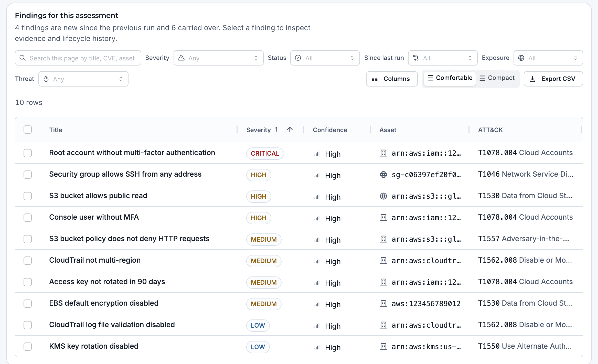Screen dimensions: 598x364
Task: Click the globe icon beside sg-c06397ef20f0 asset
Action: (x=383, y=175)
